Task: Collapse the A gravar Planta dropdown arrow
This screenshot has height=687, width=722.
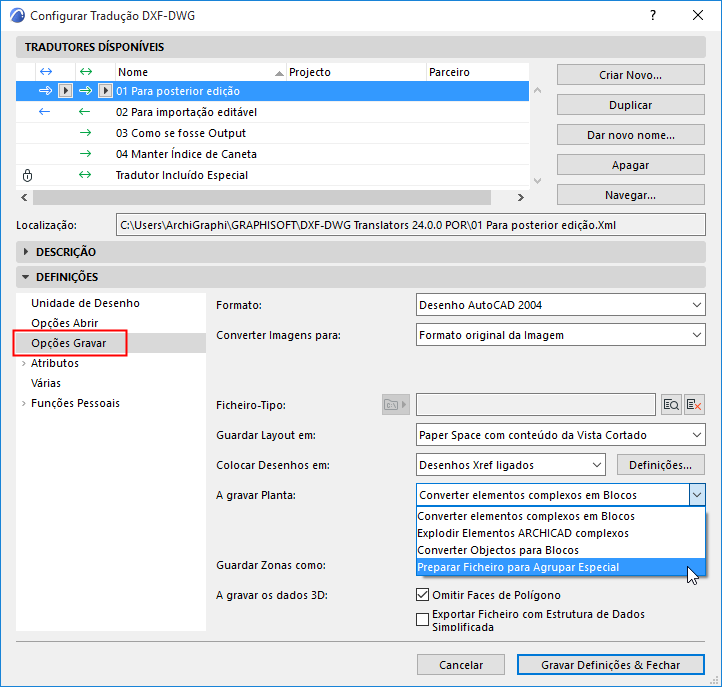Action: pos(697,495)
